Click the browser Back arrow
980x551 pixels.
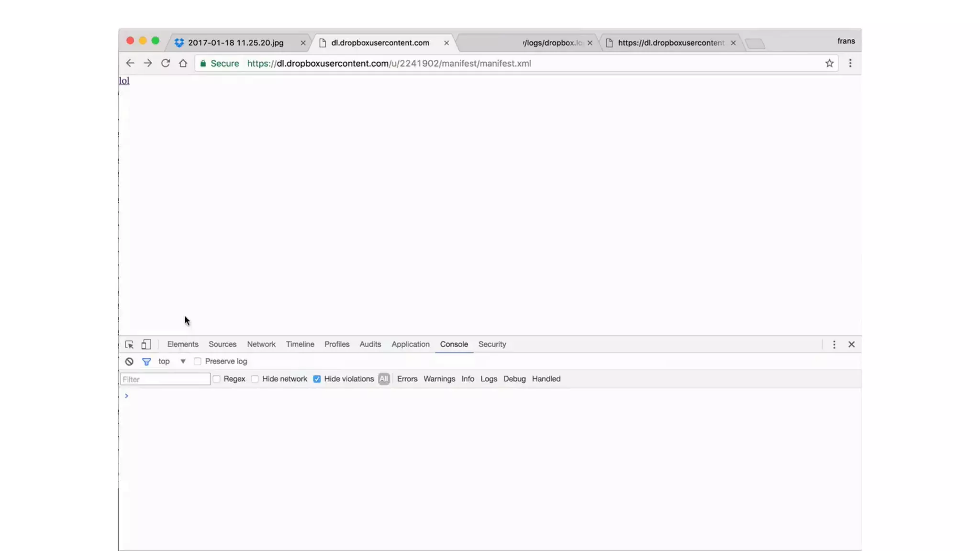130,63
